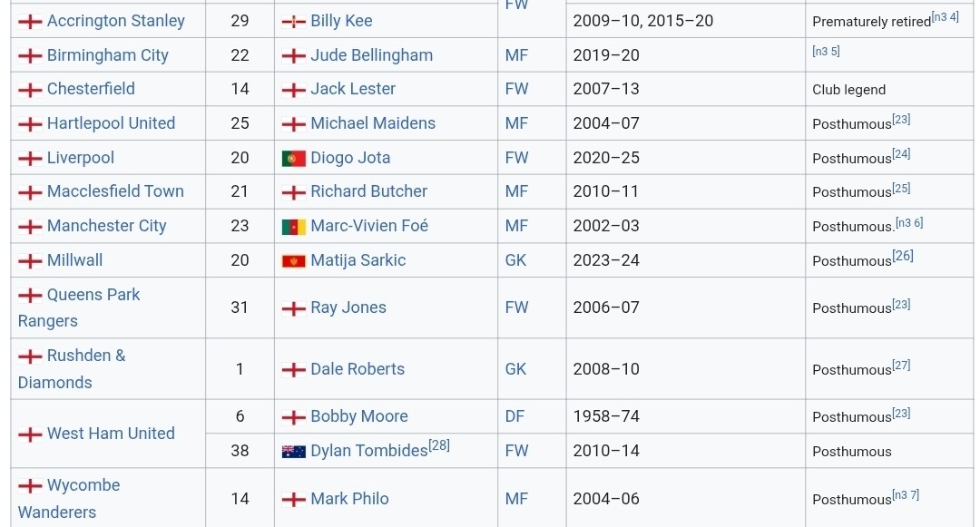The width and height of the screenshot is (980, 527).
Task: Click Australia flag beside Dylan Tombides
Action: [293, 451]
